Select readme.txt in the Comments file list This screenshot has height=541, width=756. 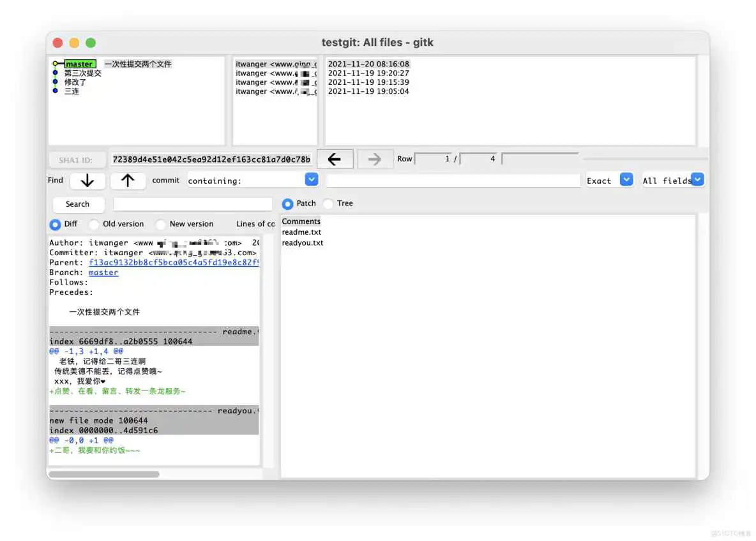tap(301, 232)
